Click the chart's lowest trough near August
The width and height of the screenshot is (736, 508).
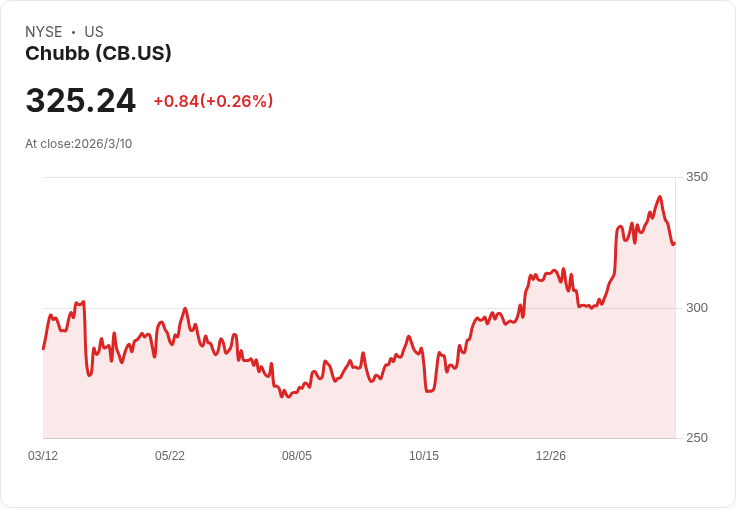[x=288, y=397]
